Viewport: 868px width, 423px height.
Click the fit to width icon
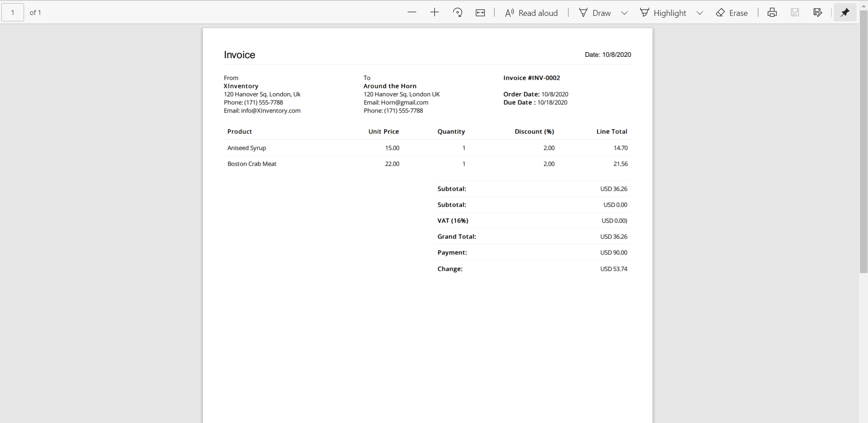(x=480, y=13)
